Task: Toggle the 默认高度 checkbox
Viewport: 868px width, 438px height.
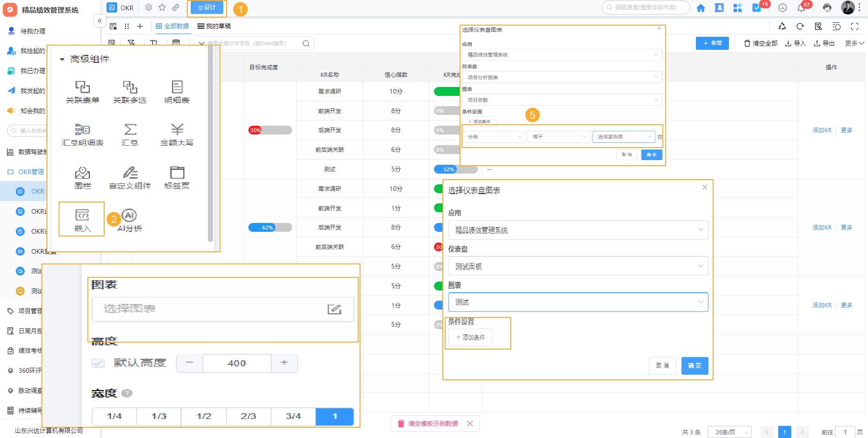Action: click(x=98, y=363)
